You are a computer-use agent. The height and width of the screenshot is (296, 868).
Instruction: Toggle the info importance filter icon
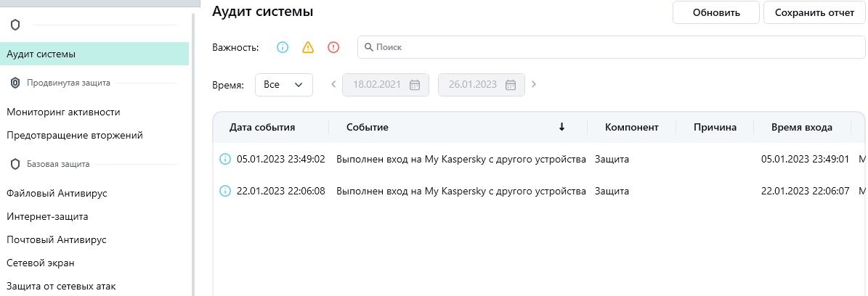click(283, 47)
